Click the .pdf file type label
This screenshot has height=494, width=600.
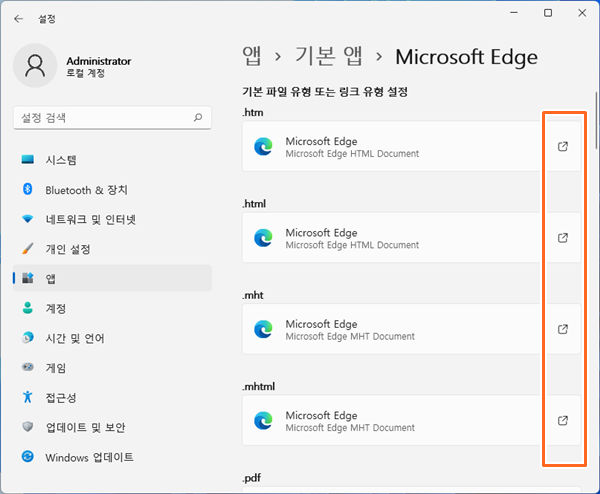(x=252, y=478)
